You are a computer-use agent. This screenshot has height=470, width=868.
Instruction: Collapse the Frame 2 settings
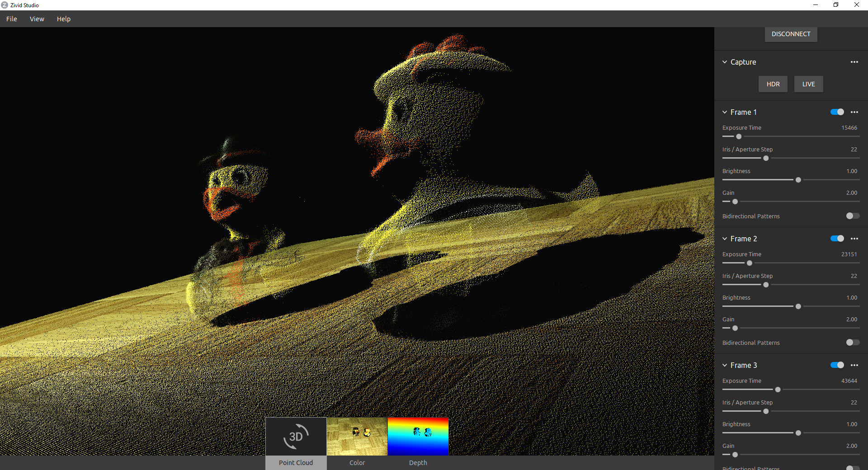pyautogui.click(x=725, y=239)
